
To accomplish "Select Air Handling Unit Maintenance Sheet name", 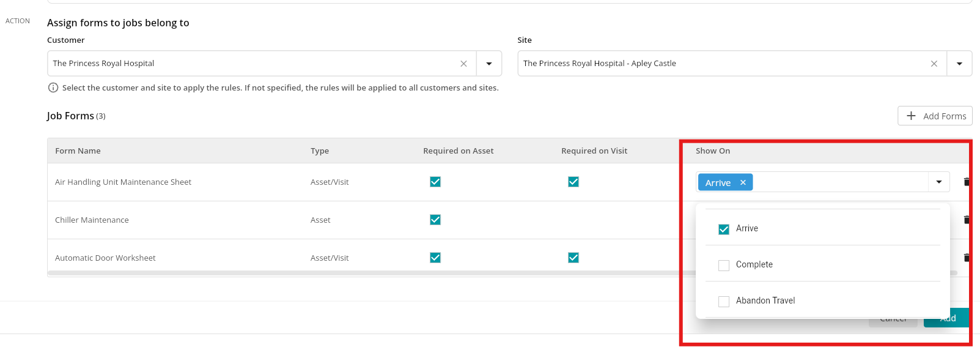I will [123, 182].
